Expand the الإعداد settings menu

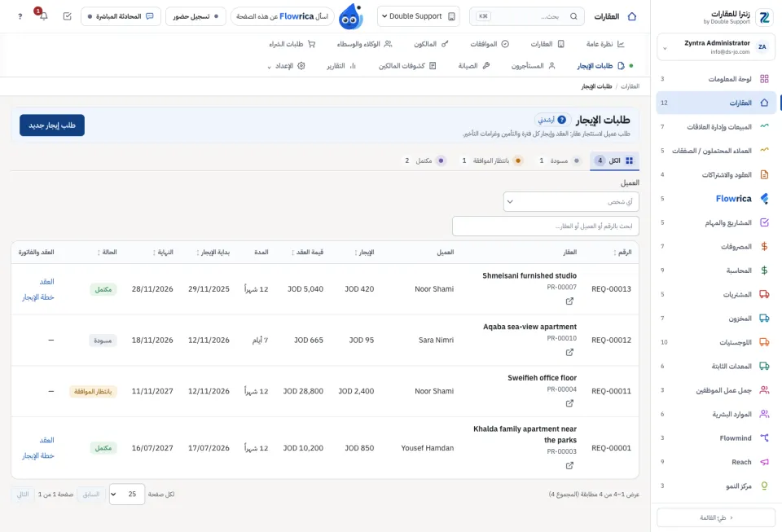pyautogui.click(x=287, y=66)
